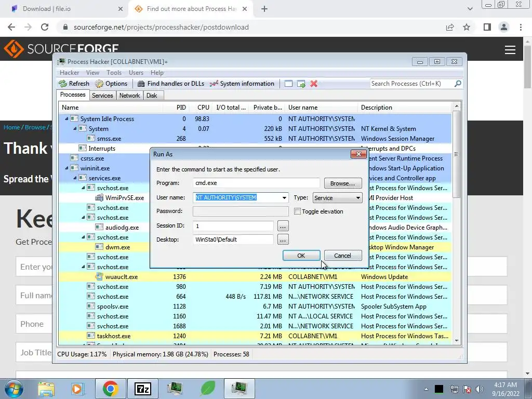The height and width of the screenshot is (399, 532).
Task: Open Chrome from the taskbar
Action: (110, 389)
